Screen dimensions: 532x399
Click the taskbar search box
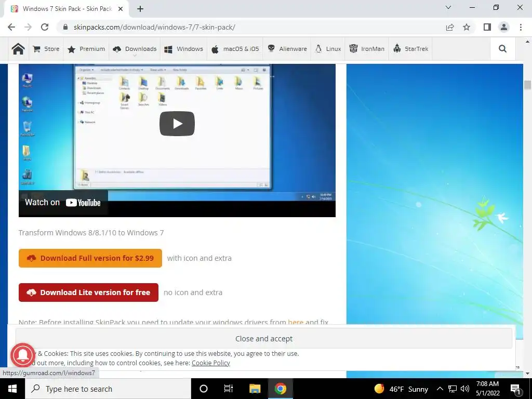click(x=108, y=389)
